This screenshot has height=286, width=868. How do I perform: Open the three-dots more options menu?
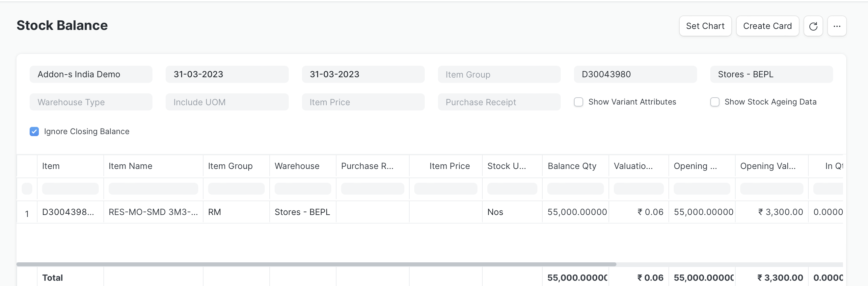pos(837,26)
